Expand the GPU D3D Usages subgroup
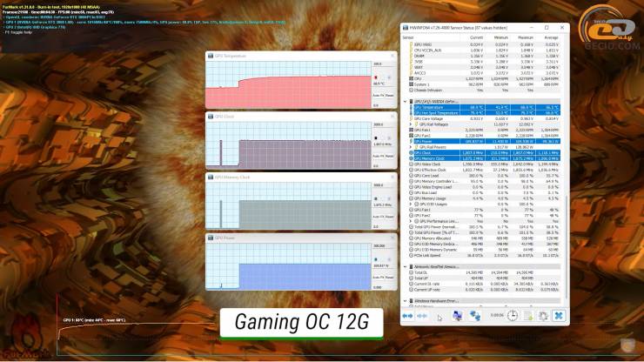 410,204
